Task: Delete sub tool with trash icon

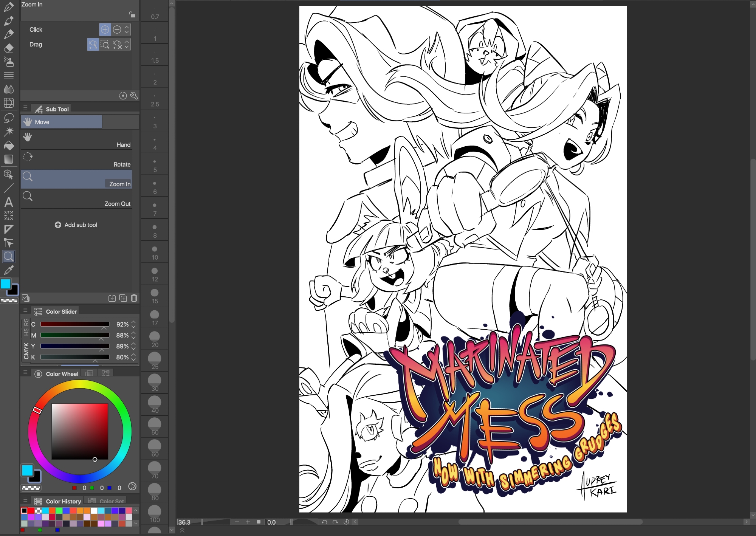Action: [x=134, y=298]
